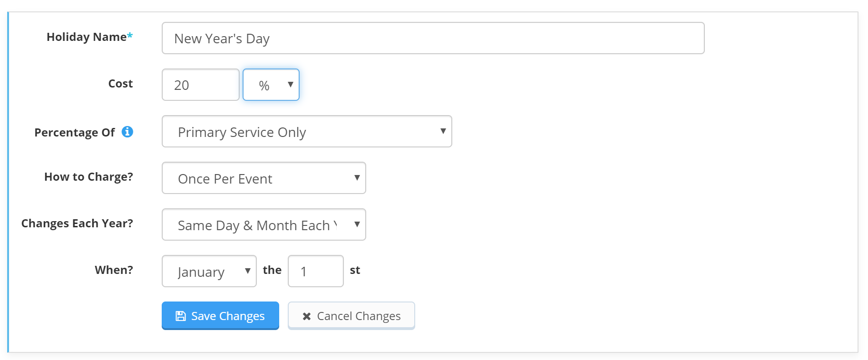
Task: Click the word "the" beside month
Action: click(x=272, y=270)
